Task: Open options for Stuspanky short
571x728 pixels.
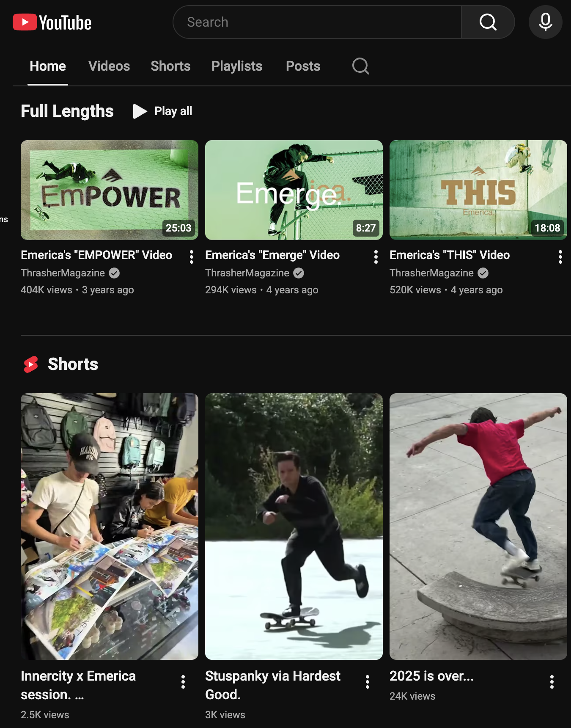Action: coord(368,682)
